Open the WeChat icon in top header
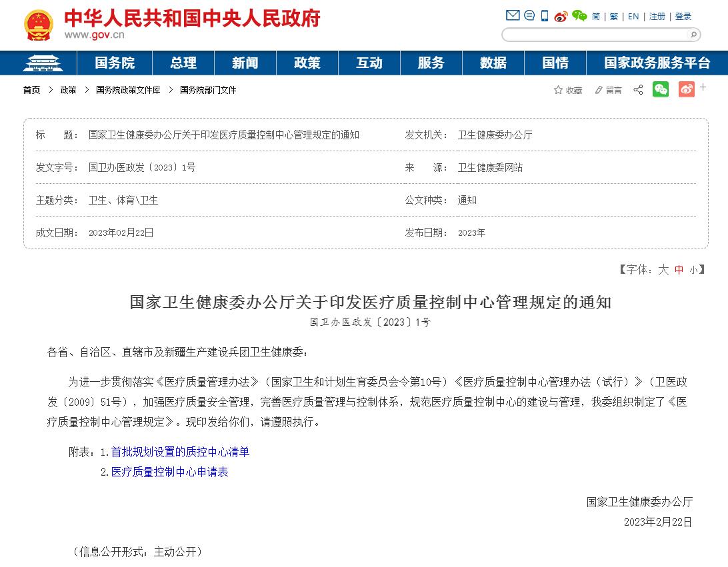This screenshot has height=567, width=728. (x=579, y=16)
